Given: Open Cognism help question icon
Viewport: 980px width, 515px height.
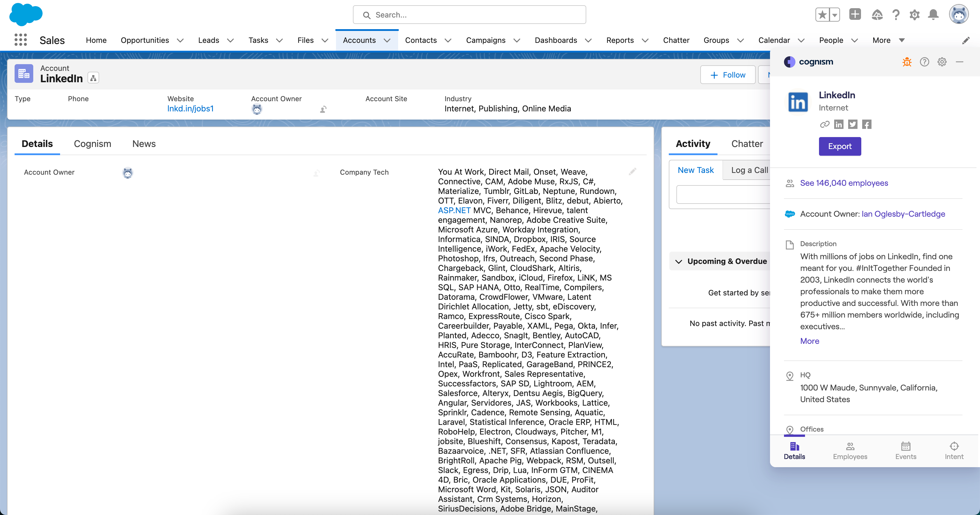Looking at the screenshot, I should (x=925, y=62).
